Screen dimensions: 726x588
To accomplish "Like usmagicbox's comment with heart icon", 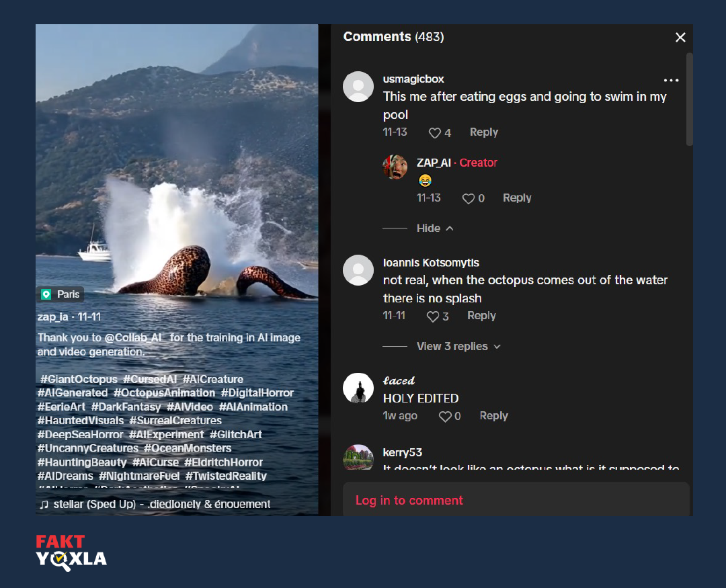I will click(x=434, y=133).
